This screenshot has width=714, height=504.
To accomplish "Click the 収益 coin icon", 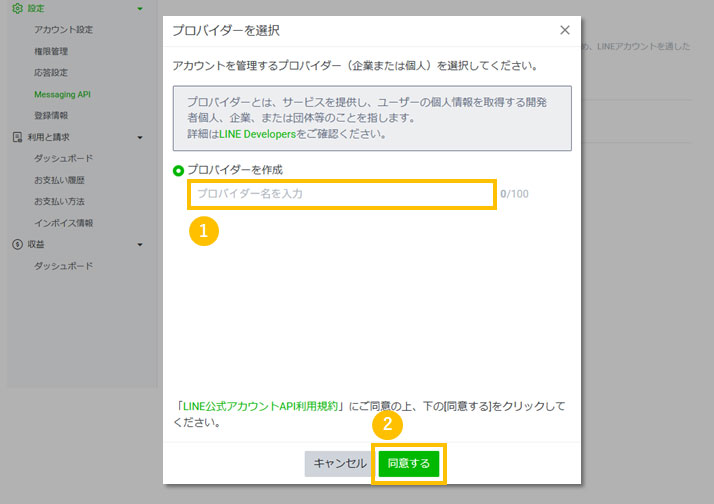I will (17, 244).
